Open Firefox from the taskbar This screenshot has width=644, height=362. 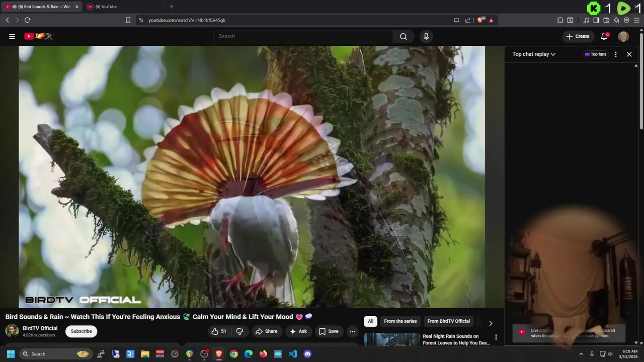263,354
